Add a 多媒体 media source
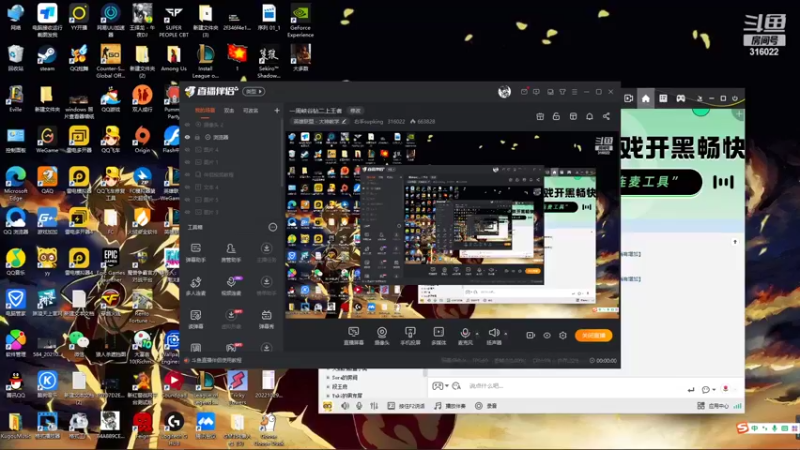This screenshot has width=800, height=450. tap(438, 336)
